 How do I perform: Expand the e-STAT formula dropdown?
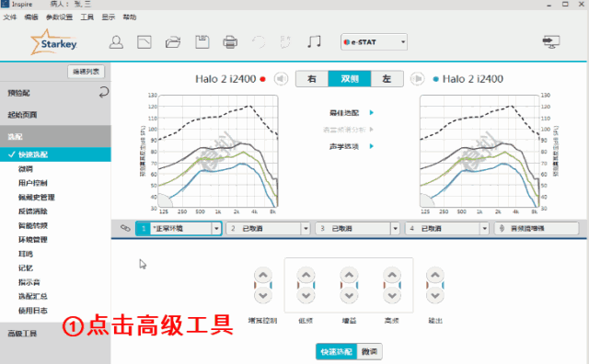coord(403,42)
